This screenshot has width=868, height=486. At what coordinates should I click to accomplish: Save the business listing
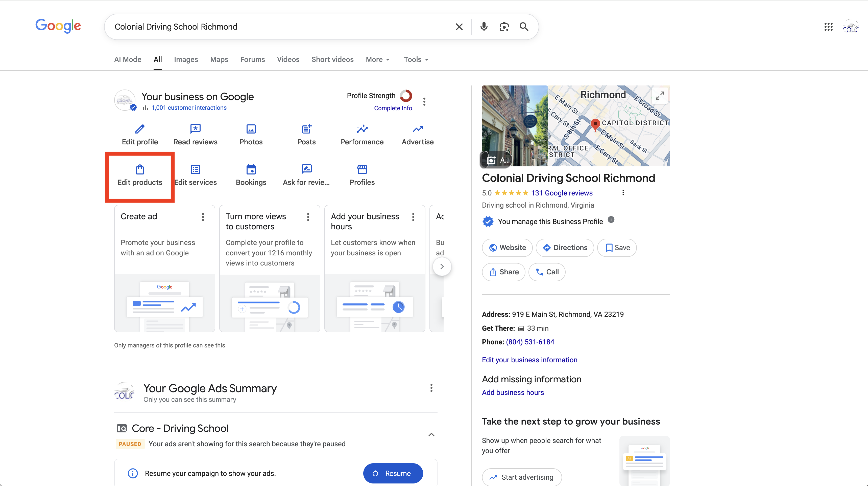click(617, 248)
